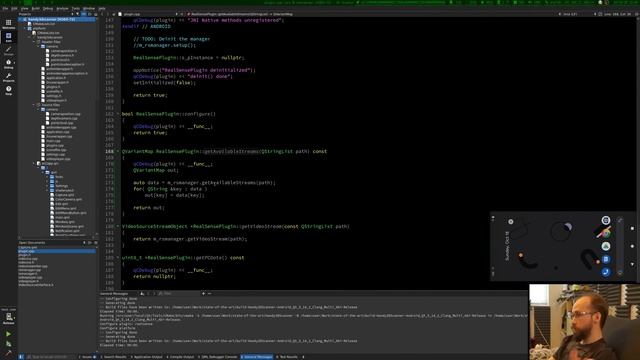Open the Build menu
Image resolution: width=640 pixels, height=360 pixels.
tap(36, 8)
